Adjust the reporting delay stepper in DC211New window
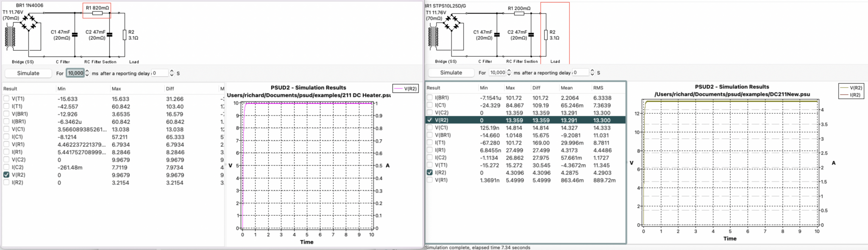The width and height of the screenshot is (868, 250). click(x=593, y=73)
